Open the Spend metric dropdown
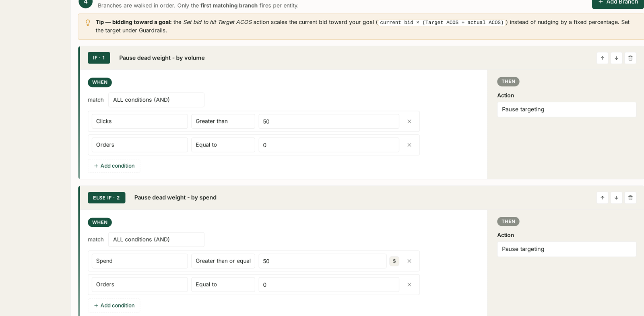The height and width of the screenshot is (316, 644). tap(140, 261)
